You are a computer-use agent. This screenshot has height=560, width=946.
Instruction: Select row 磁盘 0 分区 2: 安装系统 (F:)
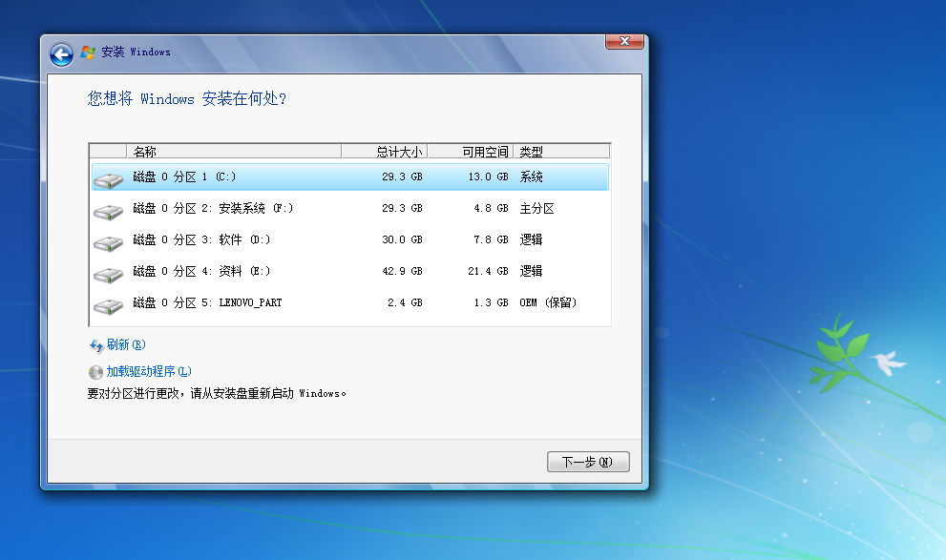tap(350, 209)
